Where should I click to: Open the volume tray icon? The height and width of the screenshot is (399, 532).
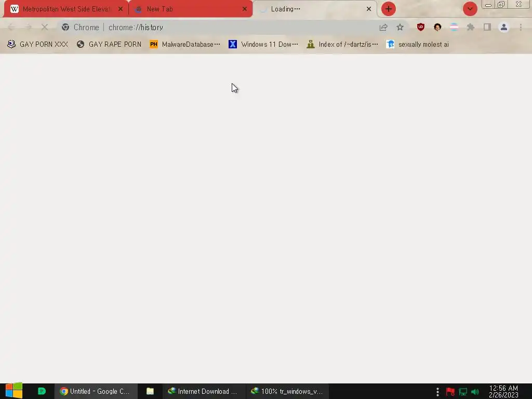coord(475,392)
